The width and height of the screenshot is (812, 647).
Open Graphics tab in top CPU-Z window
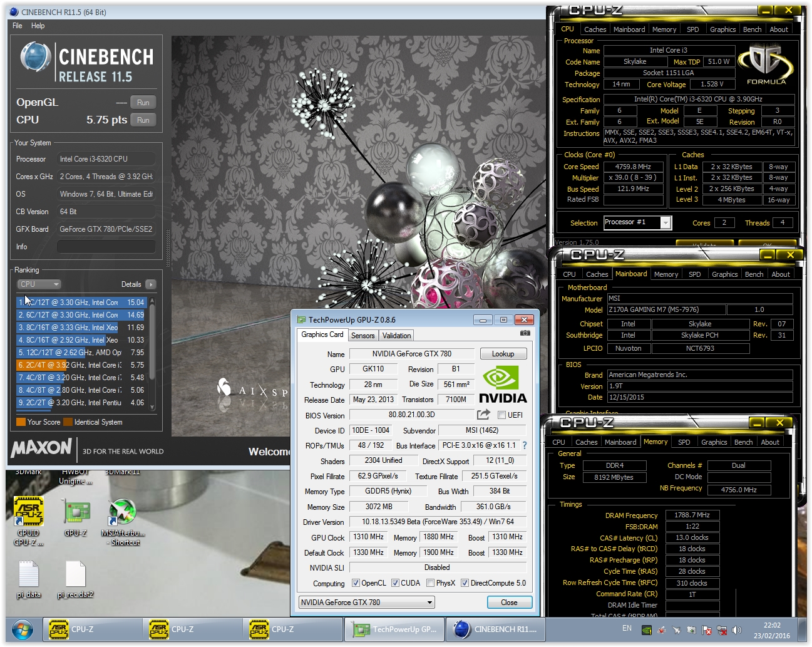click(722, 29)
